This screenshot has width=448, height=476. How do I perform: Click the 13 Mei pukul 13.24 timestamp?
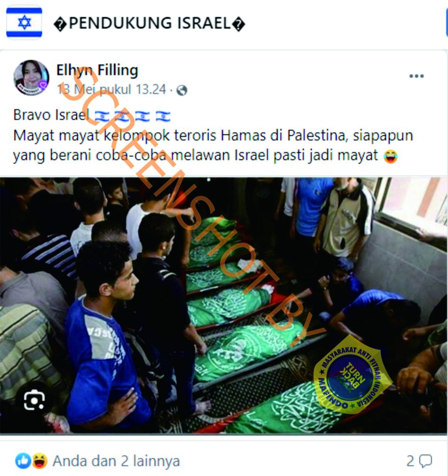[112, 90]
